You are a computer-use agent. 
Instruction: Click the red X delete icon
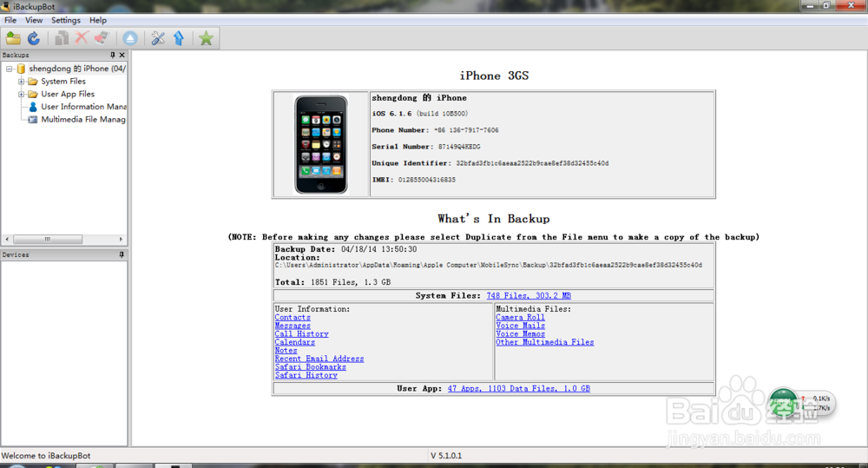pos(82,37)
